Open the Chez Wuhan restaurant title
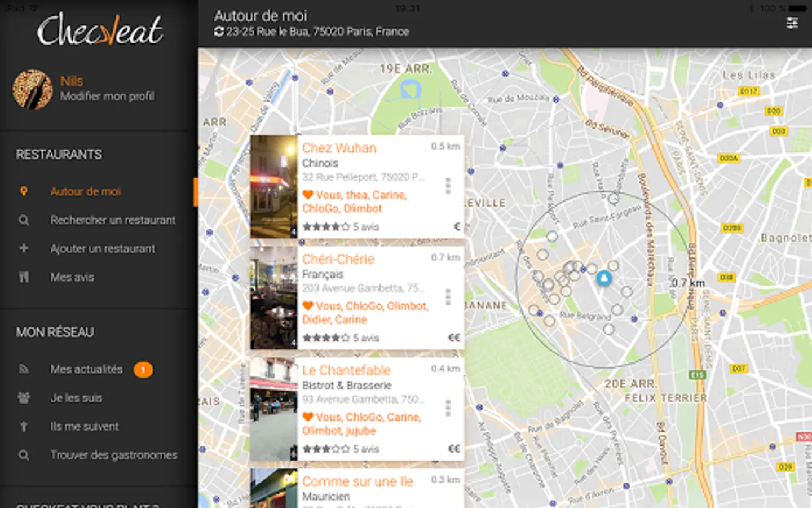Image resolution: width=812 pixels, height=508 pixels. point(339,148)
